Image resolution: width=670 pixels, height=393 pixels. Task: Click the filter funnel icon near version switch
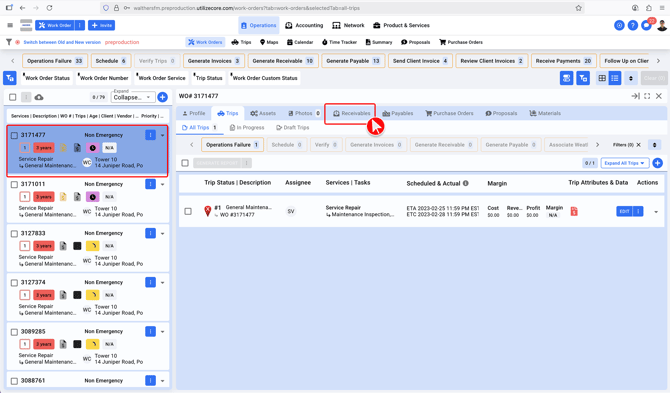pos(9,42)
